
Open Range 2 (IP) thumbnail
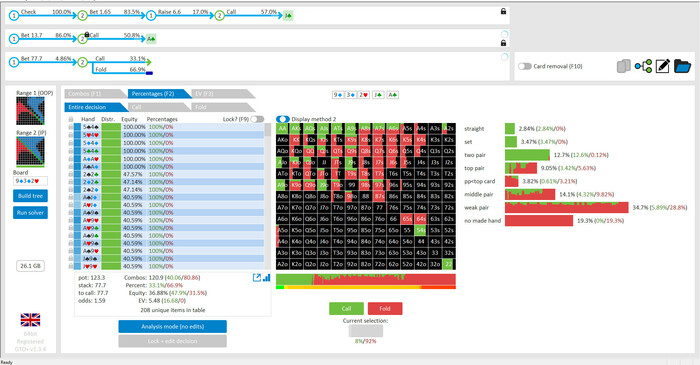coord(30,152)
